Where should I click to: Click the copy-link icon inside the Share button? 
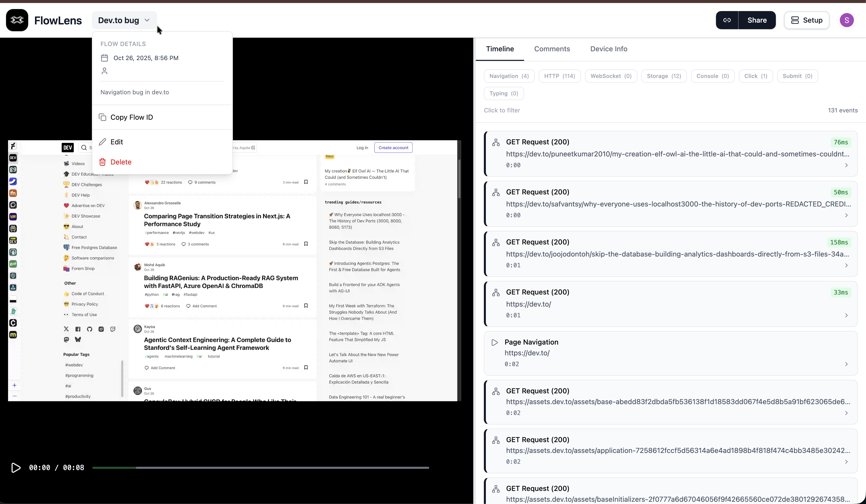tap(728, 20)
